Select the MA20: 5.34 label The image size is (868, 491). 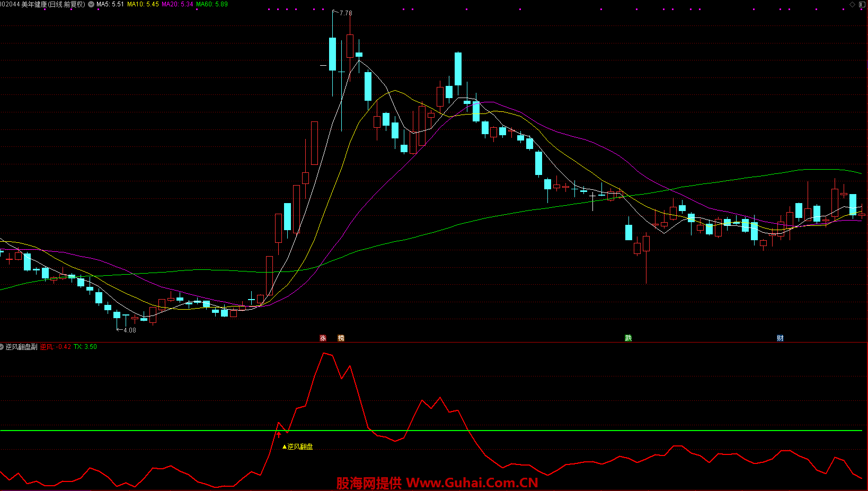[x=178, y=4]
